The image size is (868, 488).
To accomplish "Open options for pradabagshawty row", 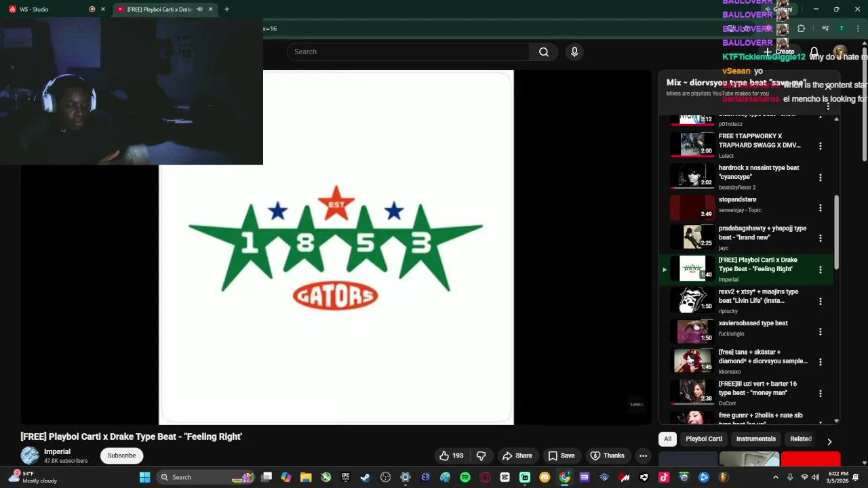I will tap(820, 238).
